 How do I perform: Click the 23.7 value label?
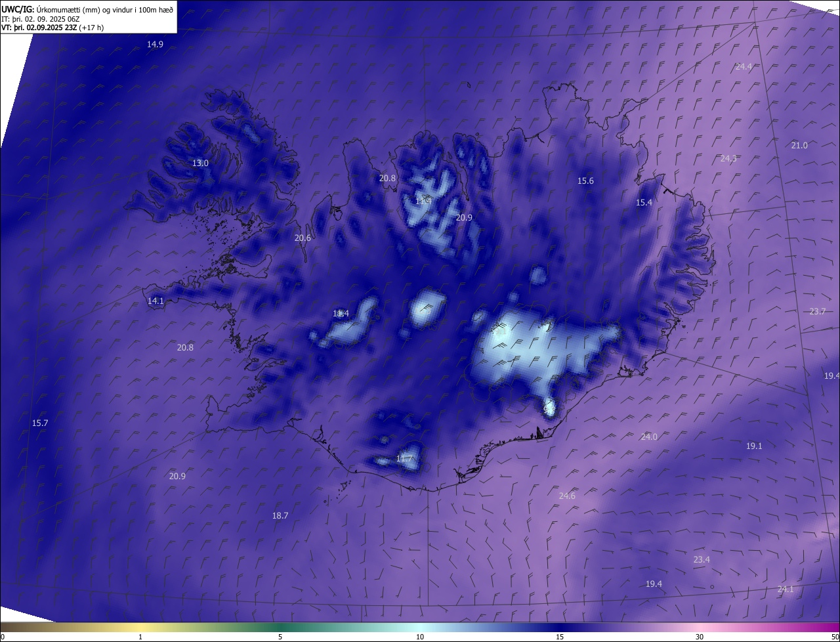pos(817,311)
